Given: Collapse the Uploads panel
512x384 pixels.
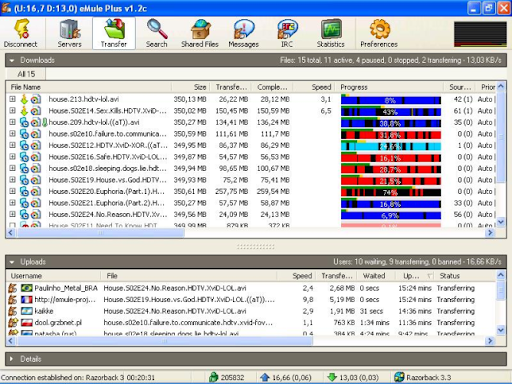Looking at the screenshot, I should [12, 262].
